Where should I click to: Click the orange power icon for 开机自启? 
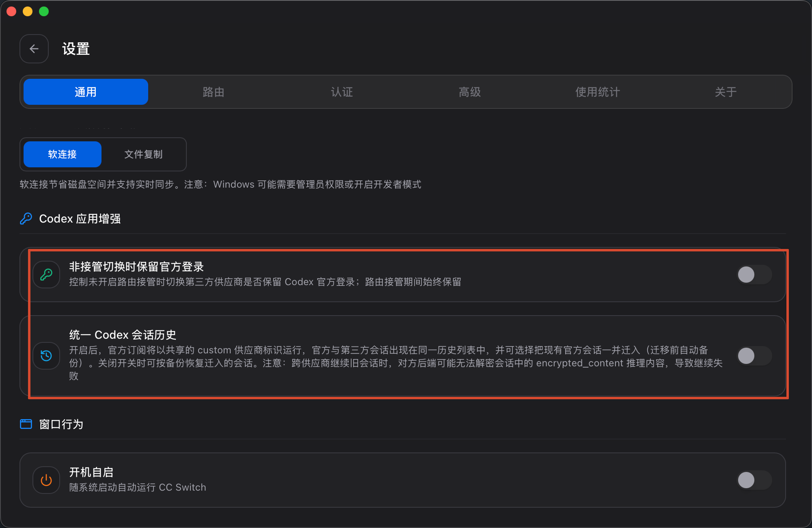46,480
